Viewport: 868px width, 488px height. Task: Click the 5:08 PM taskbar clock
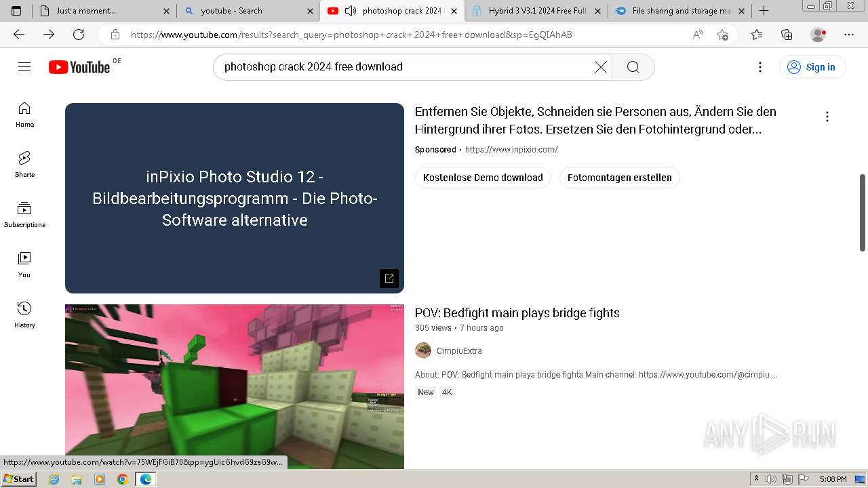[x=833, y=479]
